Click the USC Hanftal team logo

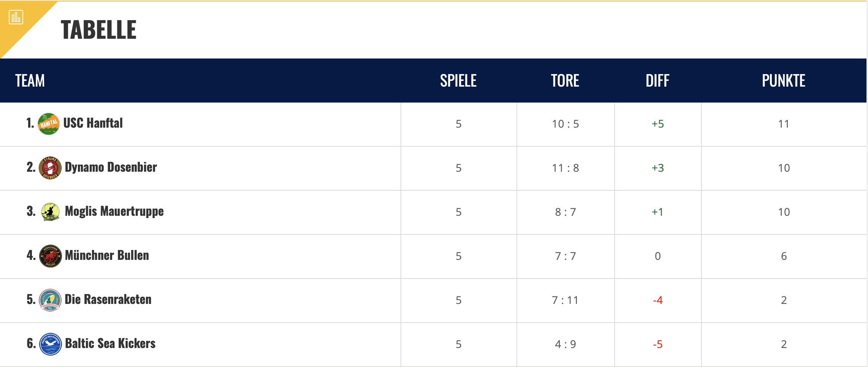(x=49, y=124)
